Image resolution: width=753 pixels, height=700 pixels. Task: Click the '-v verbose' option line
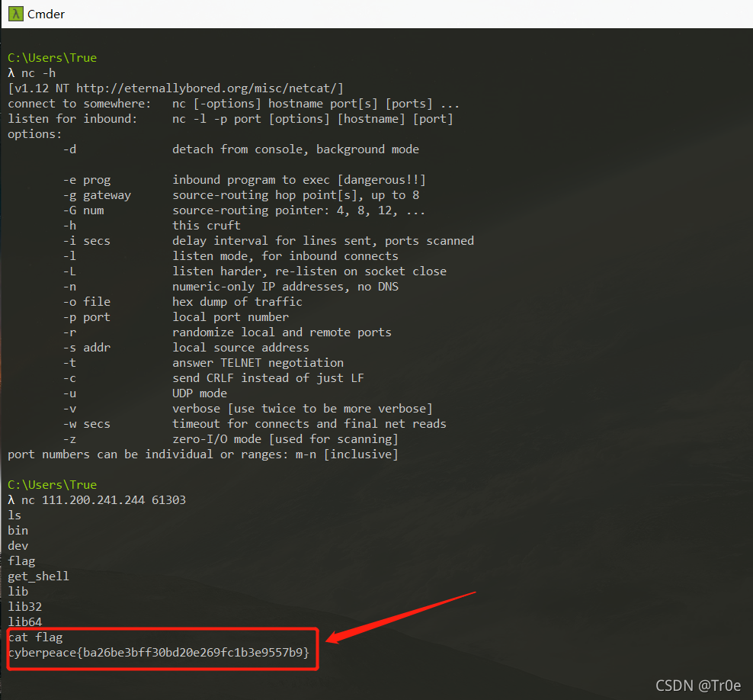(x=248, y=409)
